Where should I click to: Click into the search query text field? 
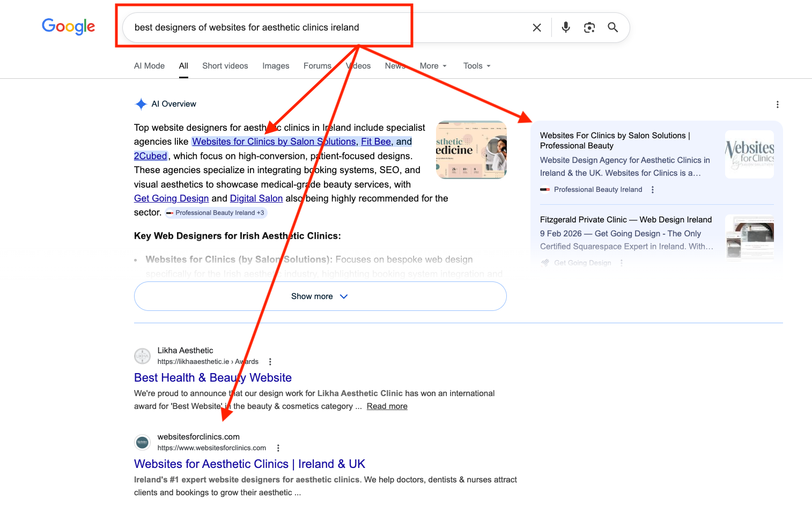(327, 27)
